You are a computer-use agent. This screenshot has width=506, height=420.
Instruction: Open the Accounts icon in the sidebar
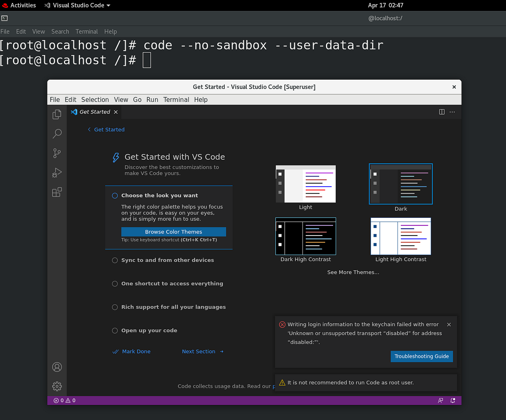[x=57, y=366]
